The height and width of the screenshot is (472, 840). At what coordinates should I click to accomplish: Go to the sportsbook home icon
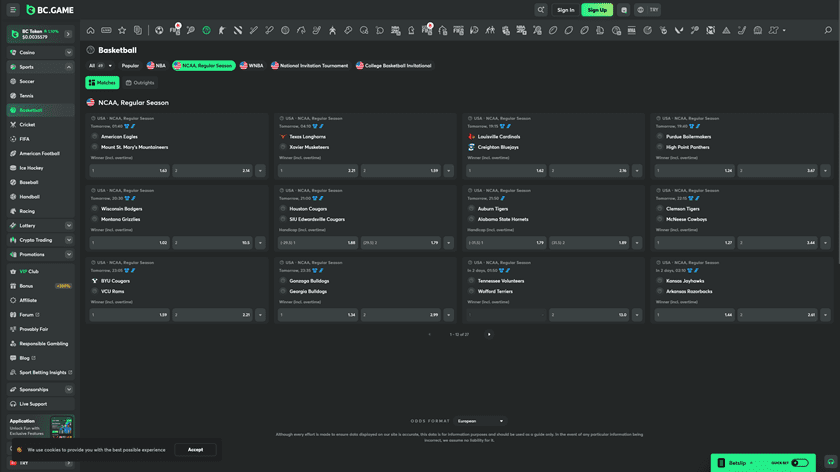coord(91,31)
